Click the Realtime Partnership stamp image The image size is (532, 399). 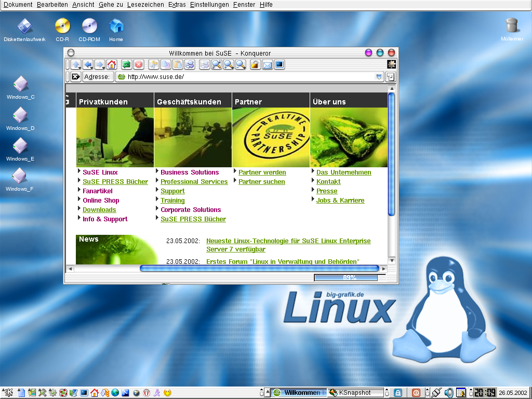tap(271, 137)
